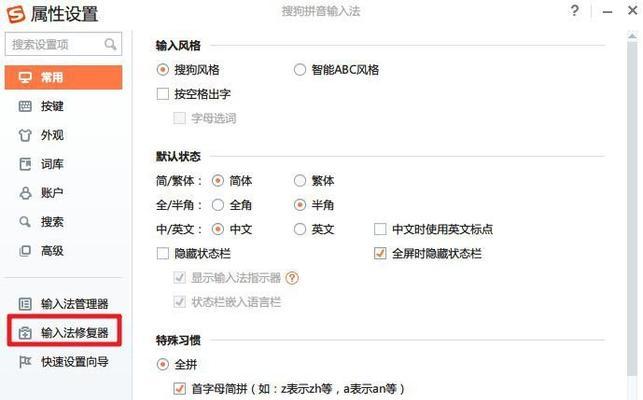The height and width of the screenshot is (400, 643).
Task: Enable the 按空格出字 checkbox
Action: point(163,94)
